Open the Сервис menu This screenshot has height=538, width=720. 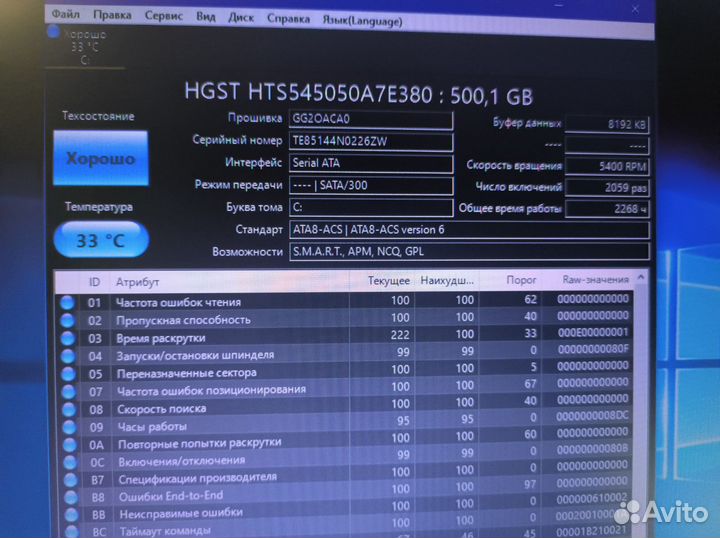click(163, 17)
